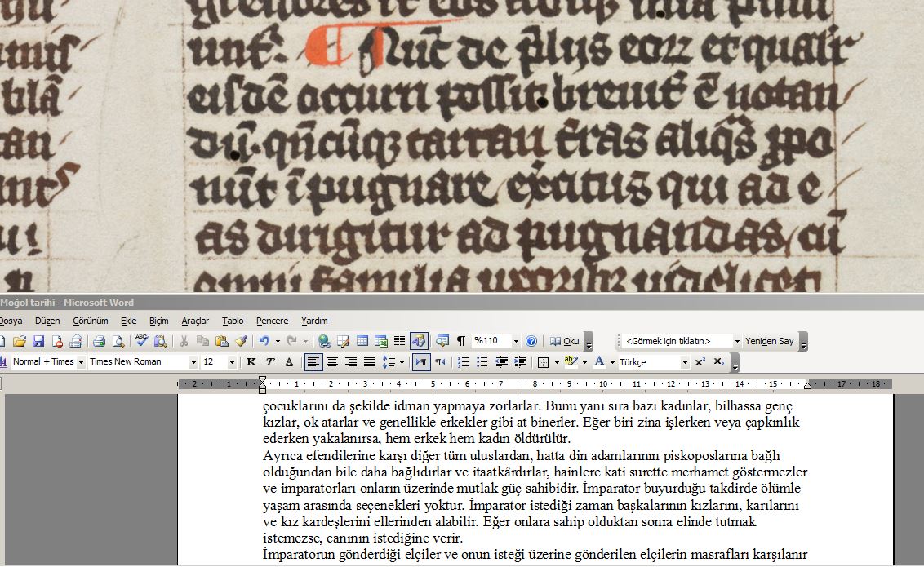Undo the last action
This screenshot has width=924, height=567.
(x=264, y=341)
